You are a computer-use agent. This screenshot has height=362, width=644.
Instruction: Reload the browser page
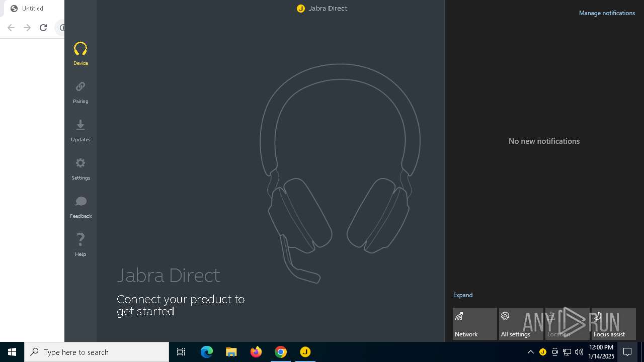(43, 28)
